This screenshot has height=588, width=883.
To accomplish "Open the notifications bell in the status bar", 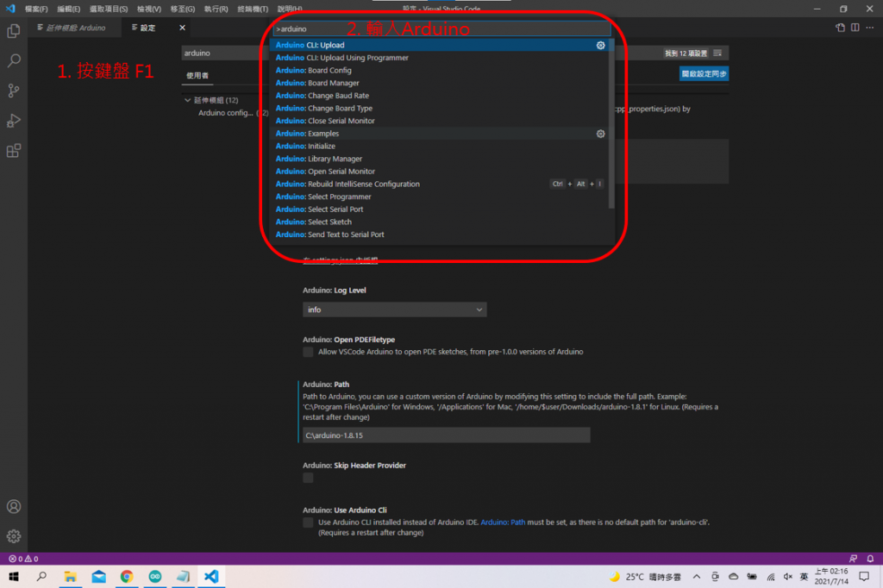I will (870, 559).
